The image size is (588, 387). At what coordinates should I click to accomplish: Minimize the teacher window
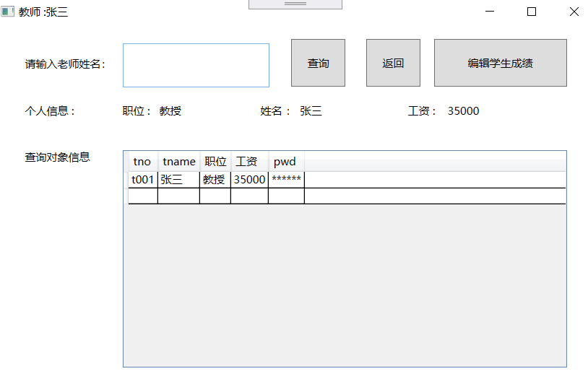pos(489,12)
